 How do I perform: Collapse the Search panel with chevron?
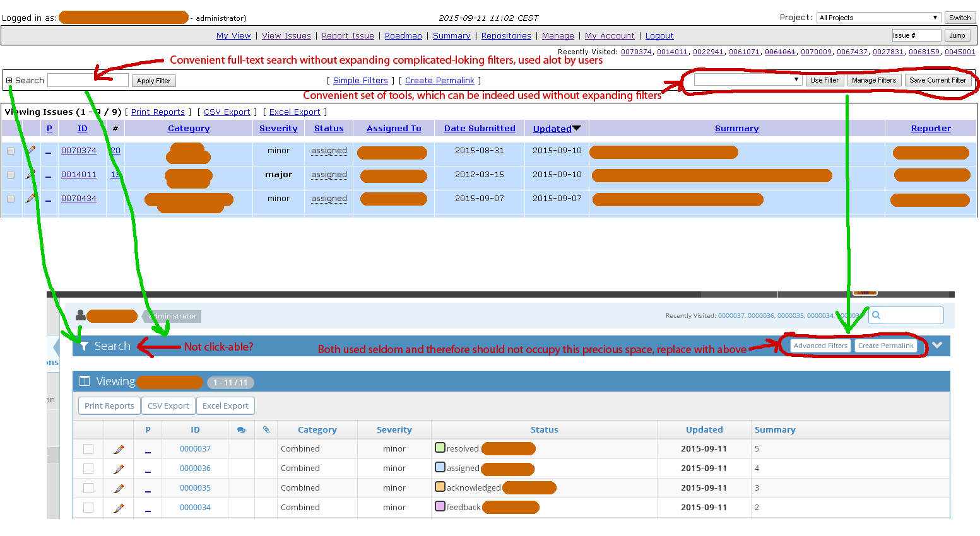pyautogui.click(x=937, y=346)
